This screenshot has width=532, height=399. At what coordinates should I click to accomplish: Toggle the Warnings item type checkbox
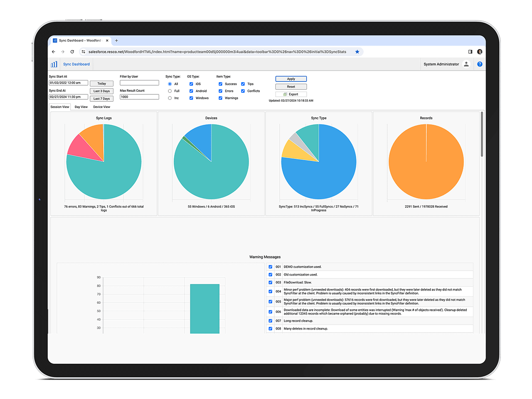pyautogui.click(x=220, y=98)
